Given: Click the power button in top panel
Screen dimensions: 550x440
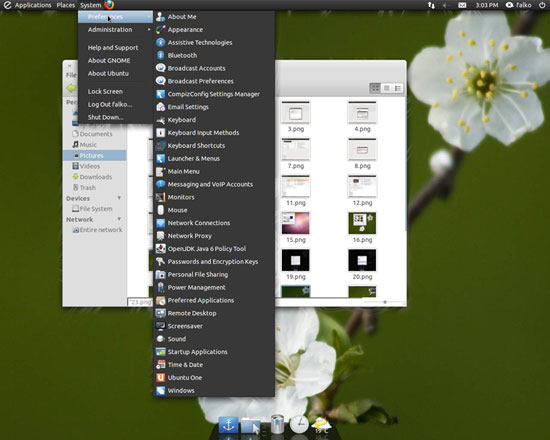Looking at the screenshot, I should pyautogui.click(x=542, y=5).
